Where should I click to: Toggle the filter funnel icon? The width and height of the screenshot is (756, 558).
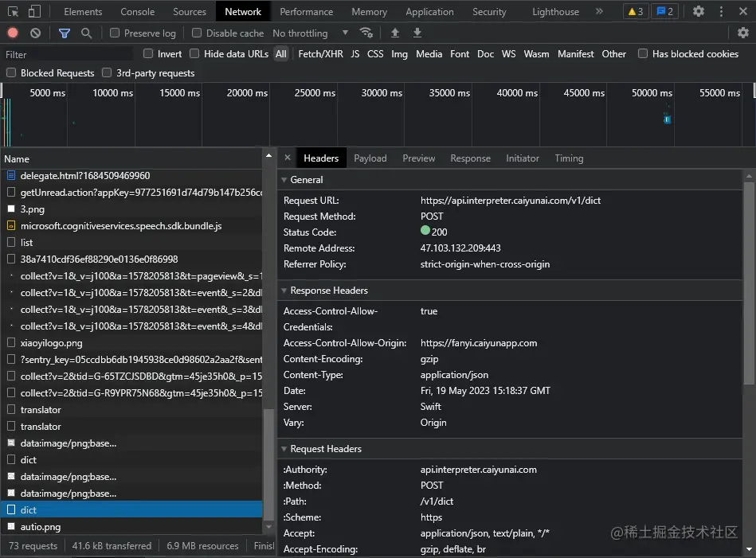(x=64, y=33)
